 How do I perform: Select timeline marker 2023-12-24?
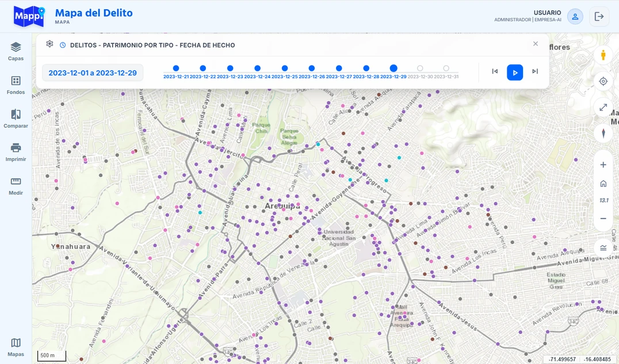coord(257,68)
